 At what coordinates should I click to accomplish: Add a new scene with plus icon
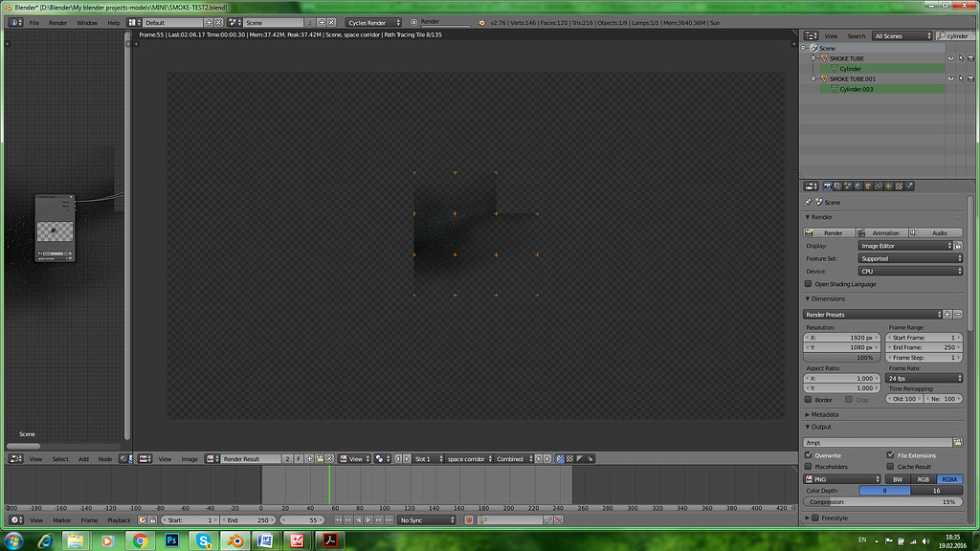point(322,23)
